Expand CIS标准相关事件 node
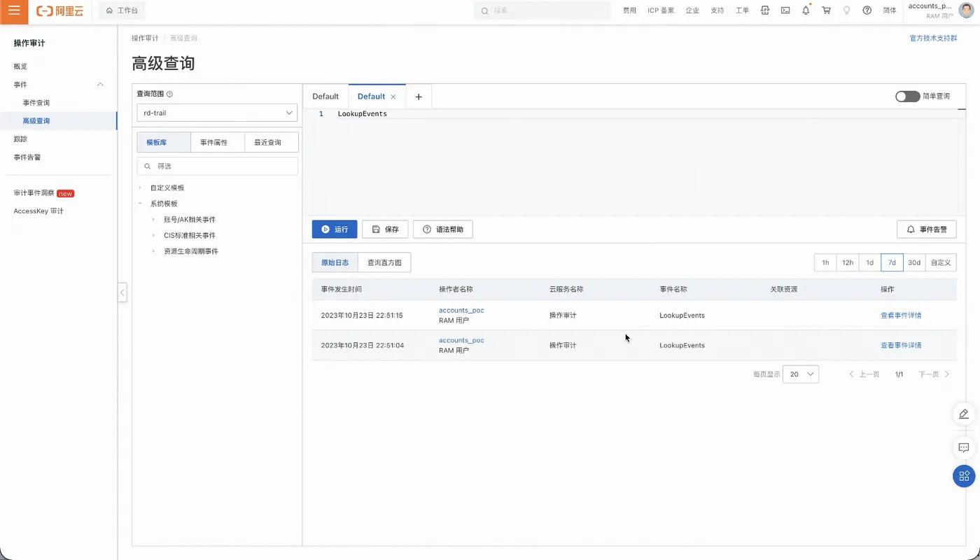This screenshot has width=980, height=560. tap(153, 235)
